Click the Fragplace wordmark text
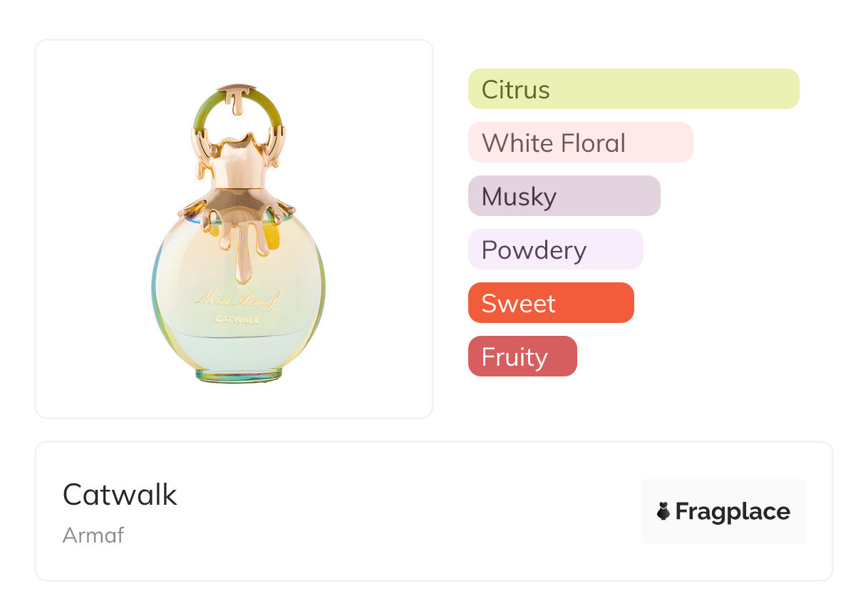 pos(733,511)
